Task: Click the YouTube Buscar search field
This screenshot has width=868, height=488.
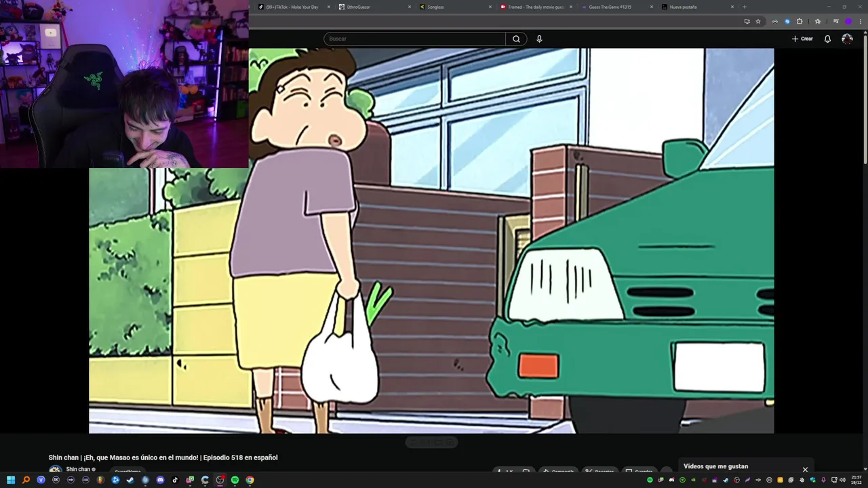Action: (414, 39)
